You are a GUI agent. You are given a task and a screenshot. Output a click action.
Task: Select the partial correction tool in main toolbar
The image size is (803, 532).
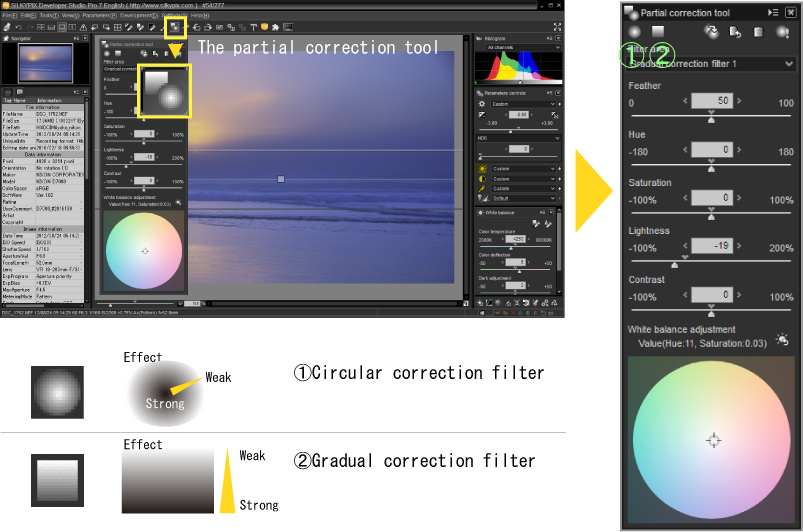[174, 27]
